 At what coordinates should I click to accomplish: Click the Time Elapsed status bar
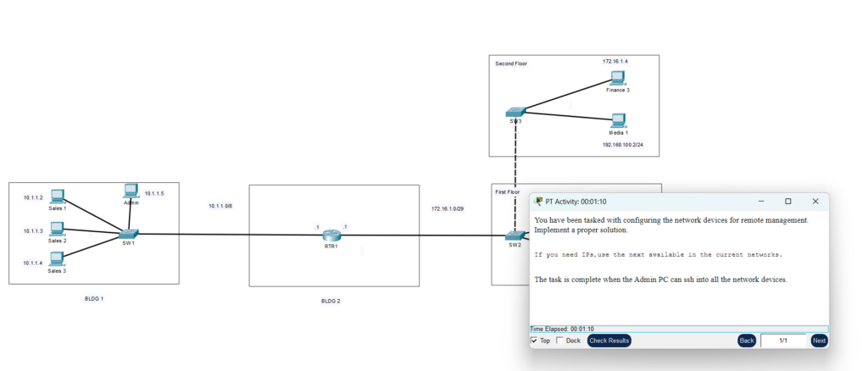pos(678,329)
